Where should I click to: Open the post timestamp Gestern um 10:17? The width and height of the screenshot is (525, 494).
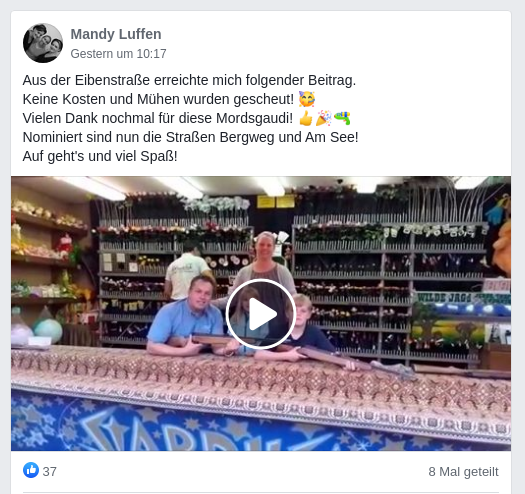[118, 54]
